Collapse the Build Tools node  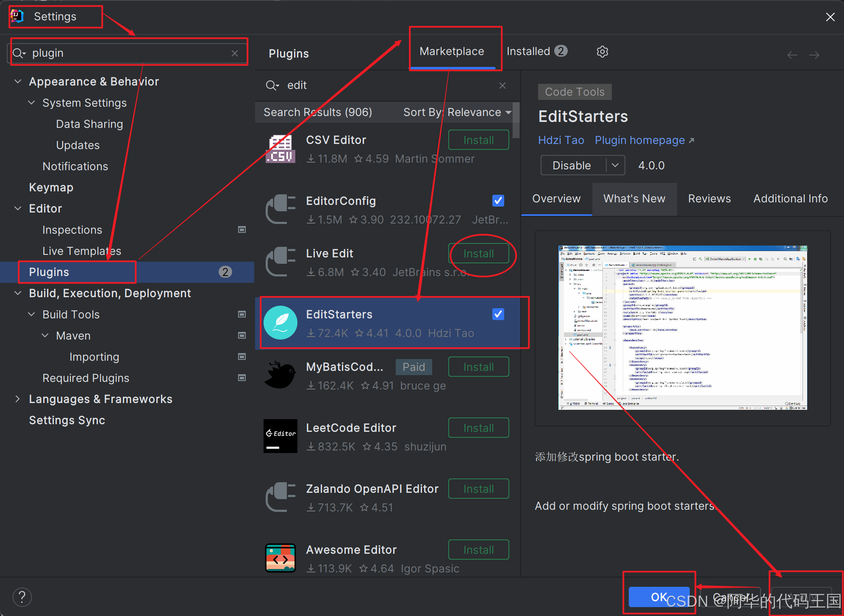click(31, 314)
